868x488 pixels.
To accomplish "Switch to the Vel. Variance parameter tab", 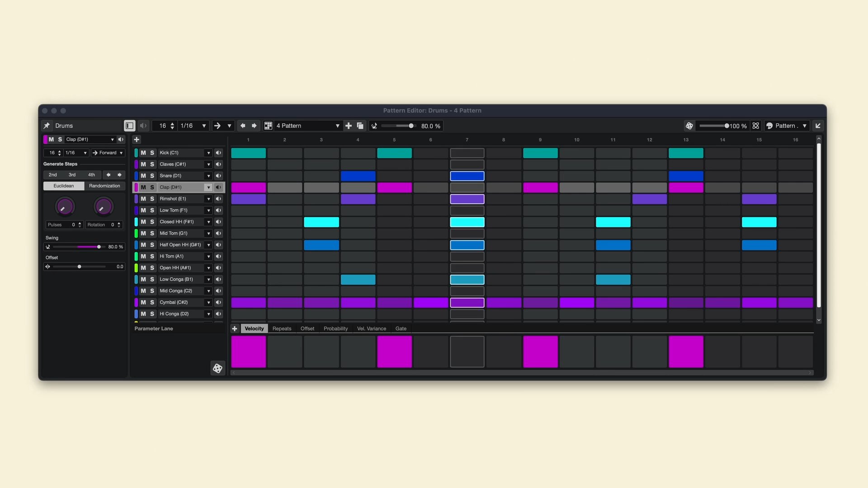I will [x=372, y=328].
